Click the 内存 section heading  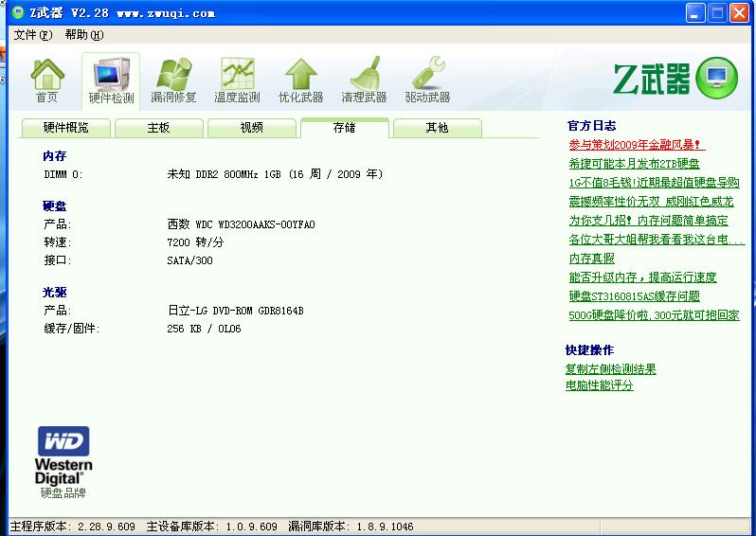pos(55,156)
